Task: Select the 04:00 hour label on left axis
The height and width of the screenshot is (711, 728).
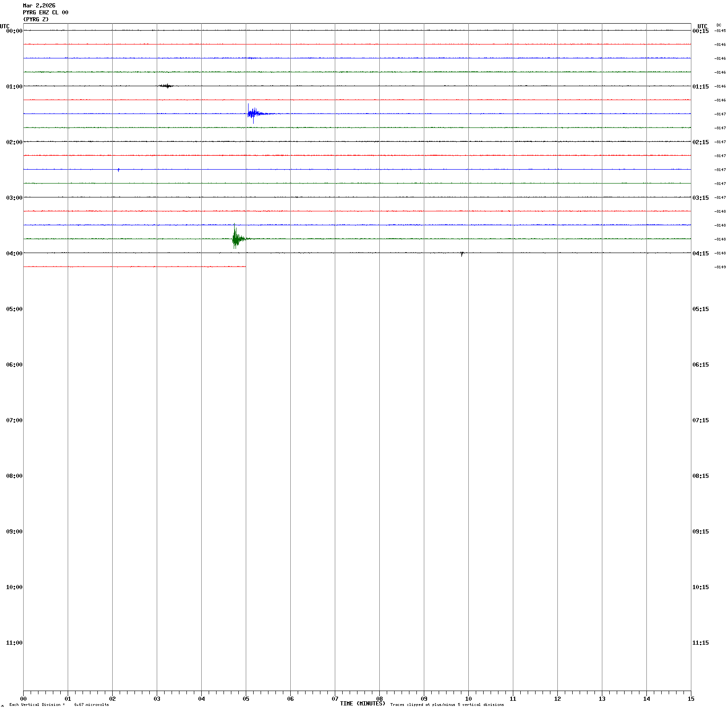Action: 14,254
